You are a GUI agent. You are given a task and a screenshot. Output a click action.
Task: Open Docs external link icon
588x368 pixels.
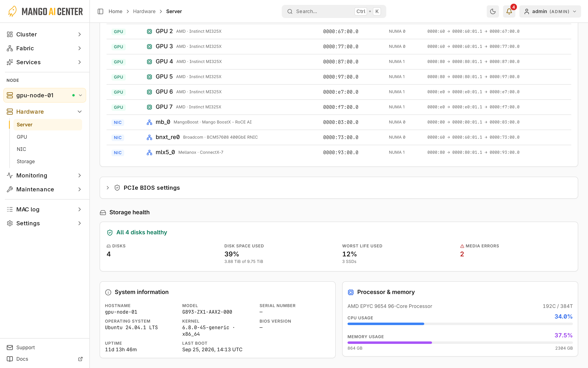point(80,359)
